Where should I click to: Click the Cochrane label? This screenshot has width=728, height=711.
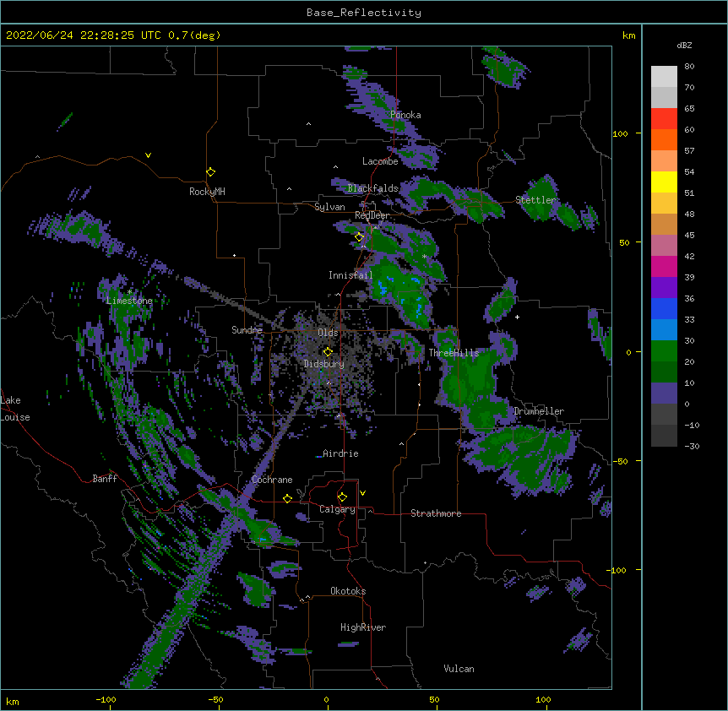[272, 480]
